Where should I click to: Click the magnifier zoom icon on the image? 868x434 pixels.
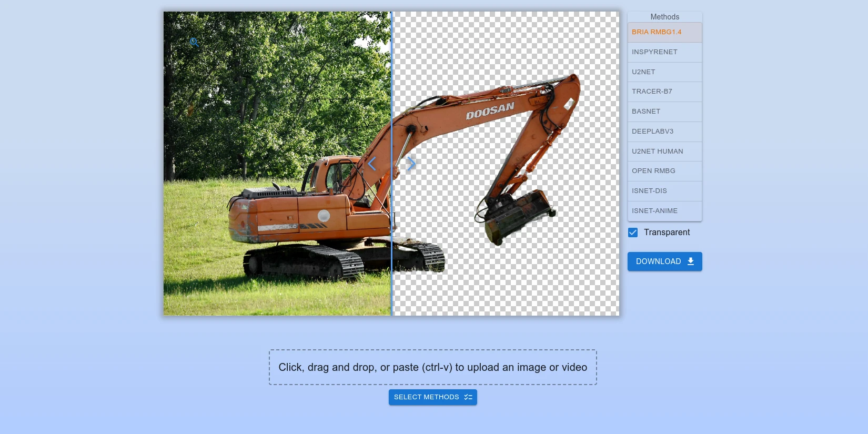[x=194, y=42]
